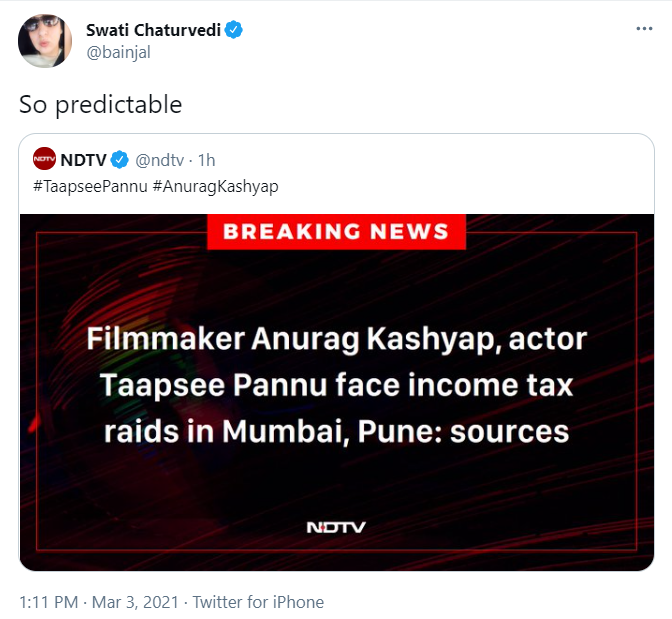Open Swati Chaturvedi's profile picture
The image size is (672, 619).
45,41
